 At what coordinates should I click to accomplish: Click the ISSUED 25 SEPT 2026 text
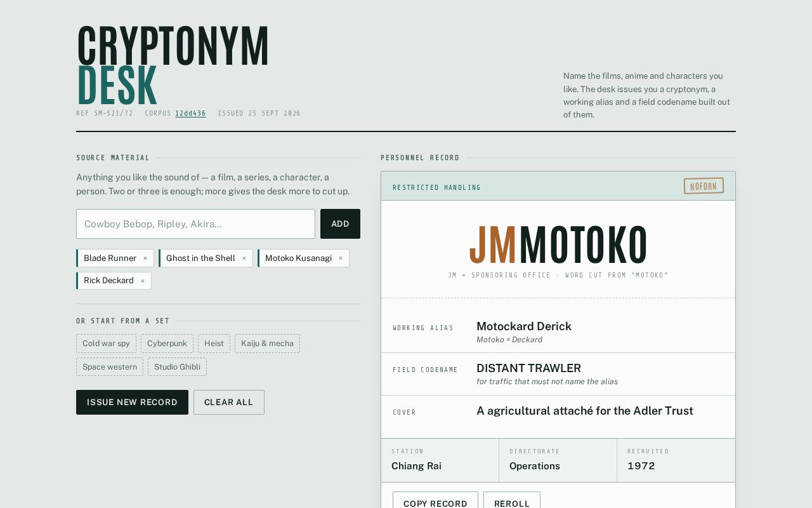pos(259,114)
